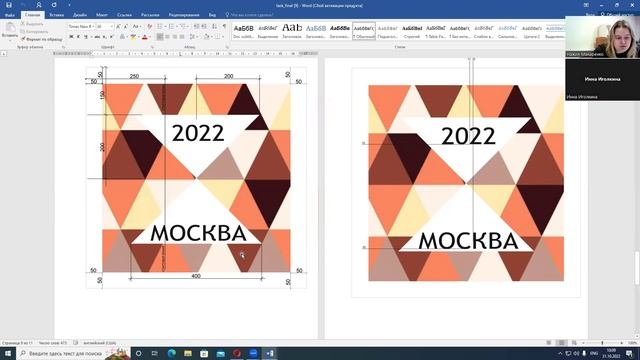Switch to the Макет tab

(x=102, y=15)
